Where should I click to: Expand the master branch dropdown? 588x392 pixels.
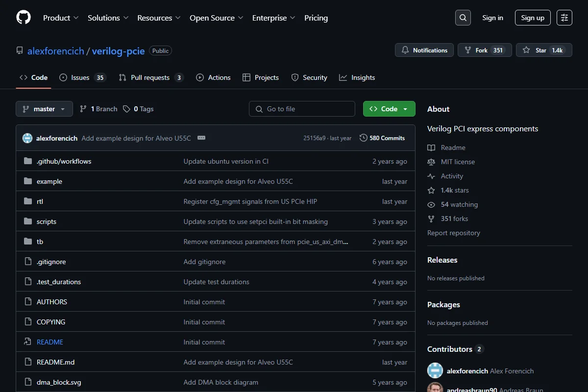(44, 109)
